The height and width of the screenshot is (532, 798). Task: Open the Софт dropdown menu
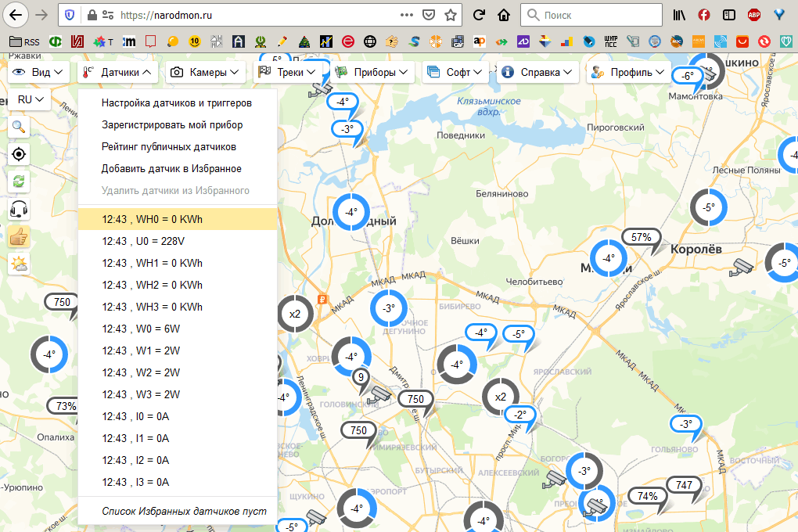[455, 72]
